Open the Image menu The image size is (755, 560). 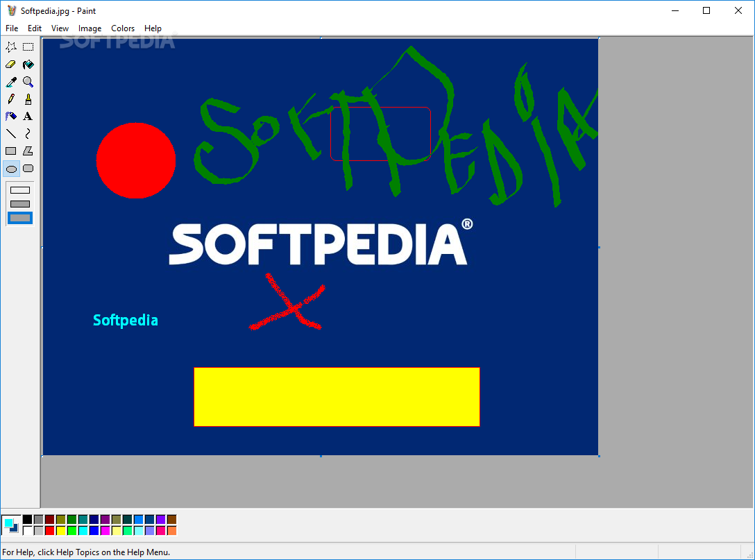90,28
